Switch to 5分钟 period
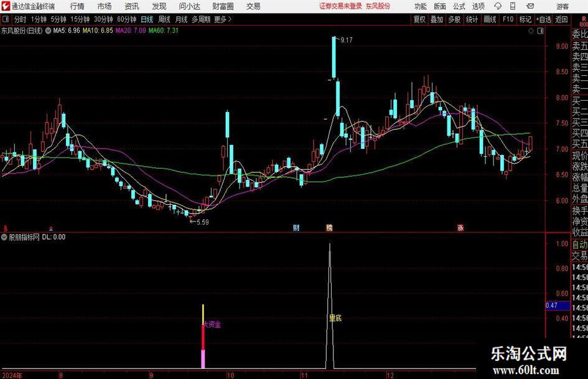Screen dimensions: 588x379 click(x=58, y=19)
